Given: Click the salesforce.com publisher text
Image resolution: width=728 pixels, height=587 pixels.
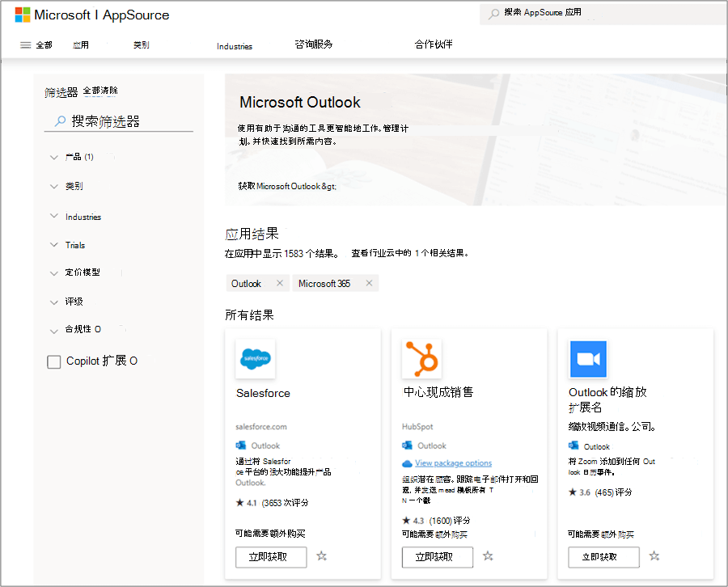Looking at the screenshot, I should point(261,426).
